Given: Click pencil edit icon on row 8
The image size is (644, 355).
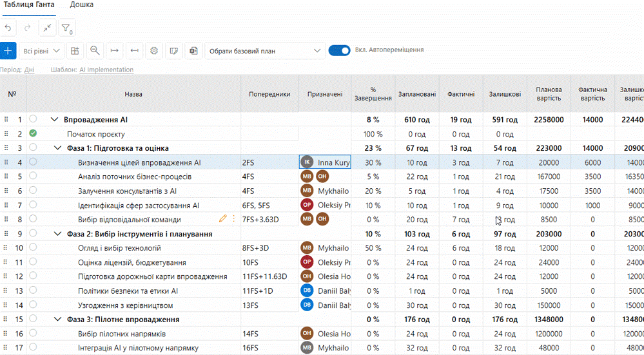Looking at the screenshot, I should click(x=222, y=219).
